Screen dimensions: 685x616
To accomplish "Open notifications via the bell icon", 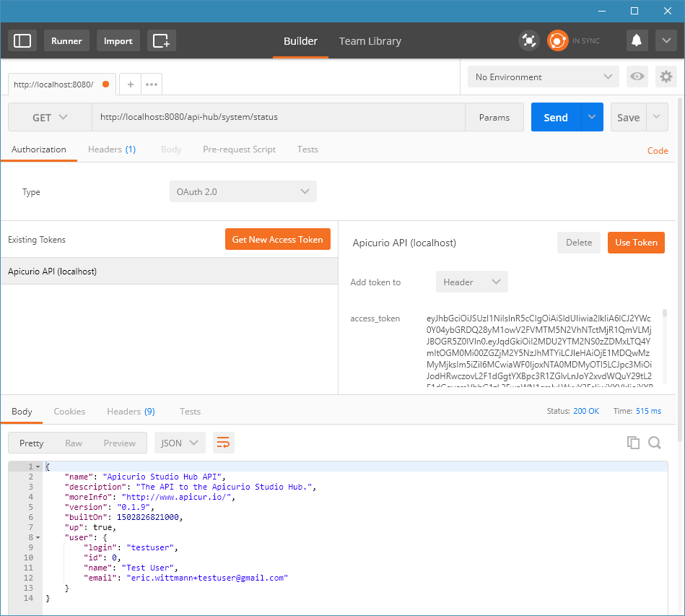I will [636, 40].
